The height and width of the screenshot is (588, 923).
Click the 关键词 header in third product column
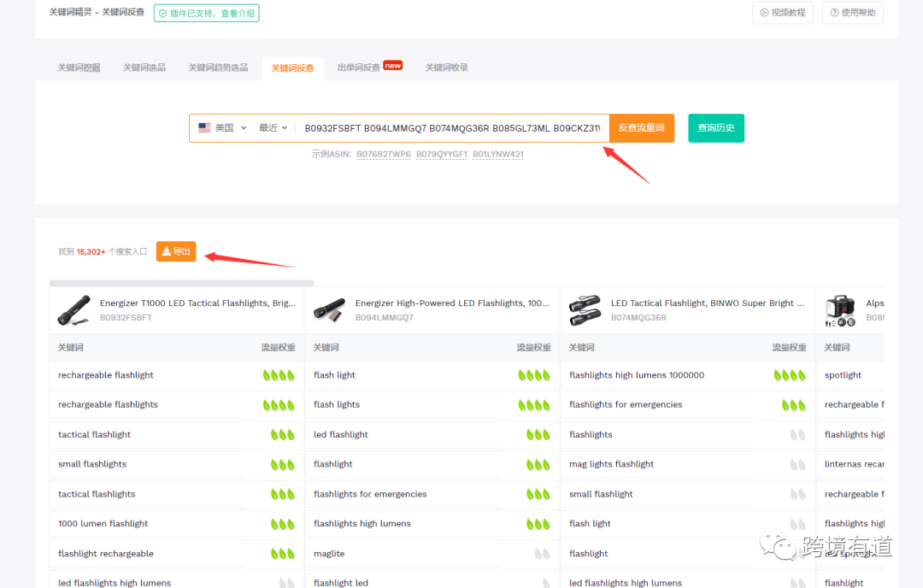click(x=582, y=347)
